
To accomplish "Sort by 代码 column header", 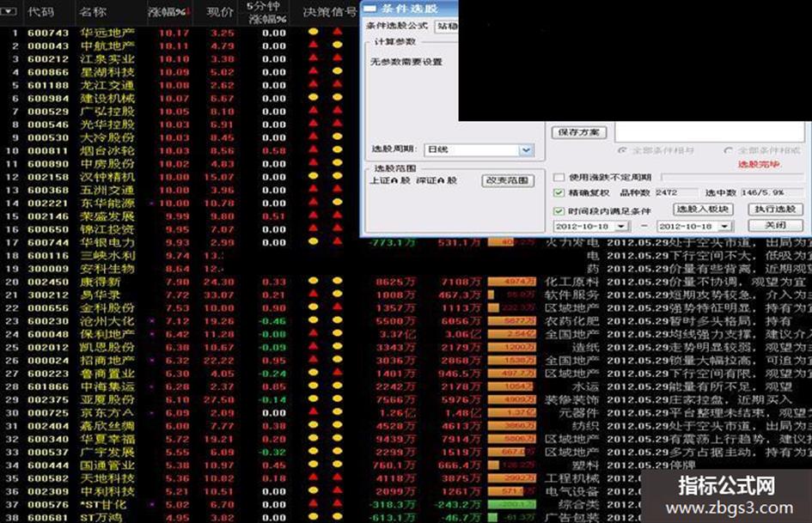I will 41,11.
